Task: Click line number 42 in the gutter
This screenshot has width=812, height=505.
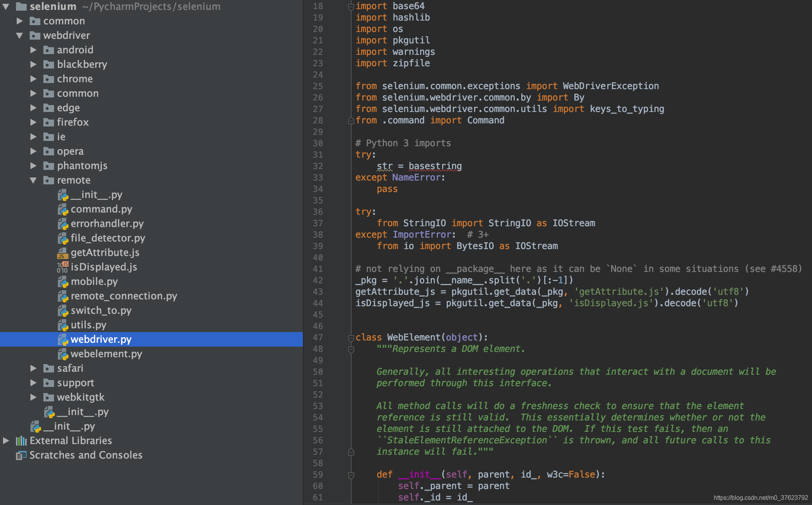Action: pyautogui.click(x=318, y=280)
